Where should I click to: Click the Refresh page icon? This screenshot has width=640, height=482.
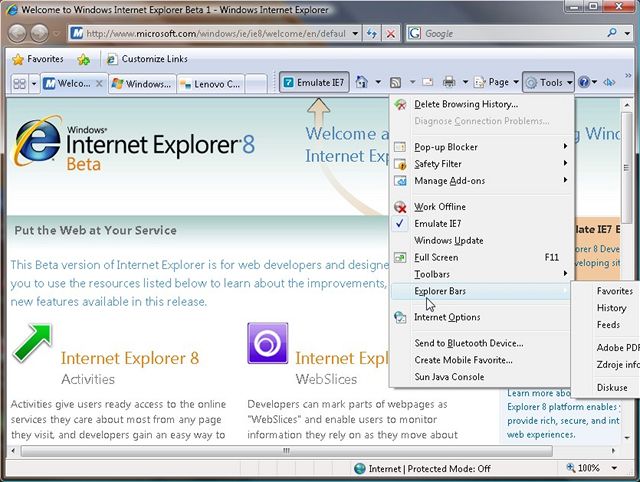point(372,33)
